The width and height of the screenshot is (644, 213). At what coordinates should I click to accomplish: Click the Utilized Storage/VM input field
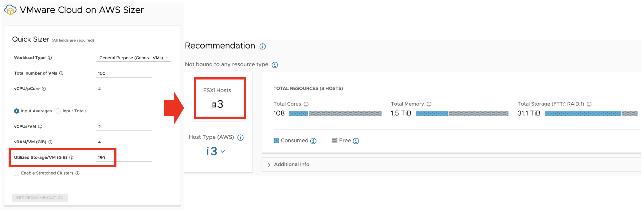point(124,157)
